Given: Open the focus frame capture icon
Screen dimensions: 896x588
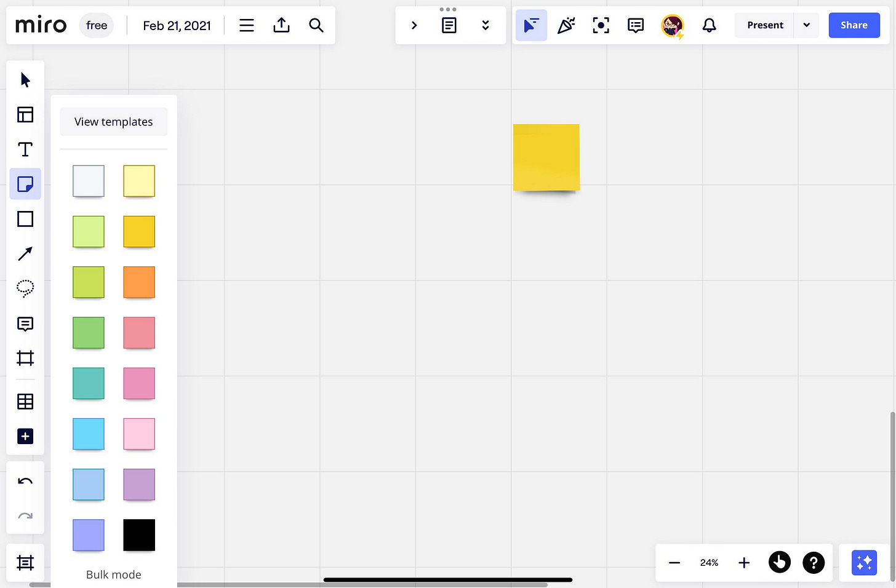Looking at the screenshot, I should coord(601,25).
